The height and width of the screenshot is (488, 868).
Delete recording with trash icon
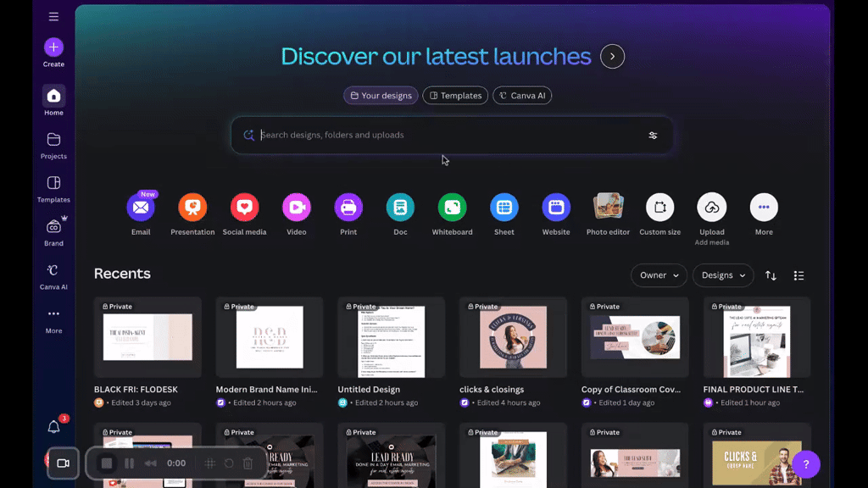point(248,463)
